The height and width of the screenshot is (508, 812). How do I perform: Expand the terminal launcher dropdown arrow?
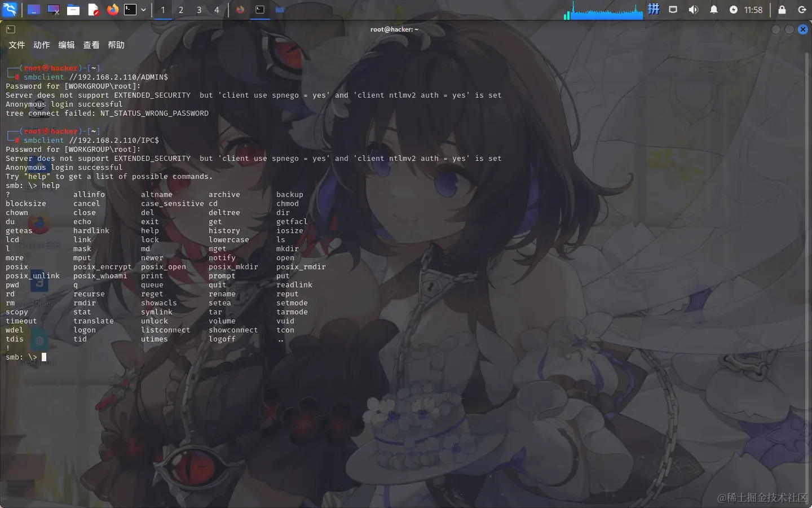point(144,10)
